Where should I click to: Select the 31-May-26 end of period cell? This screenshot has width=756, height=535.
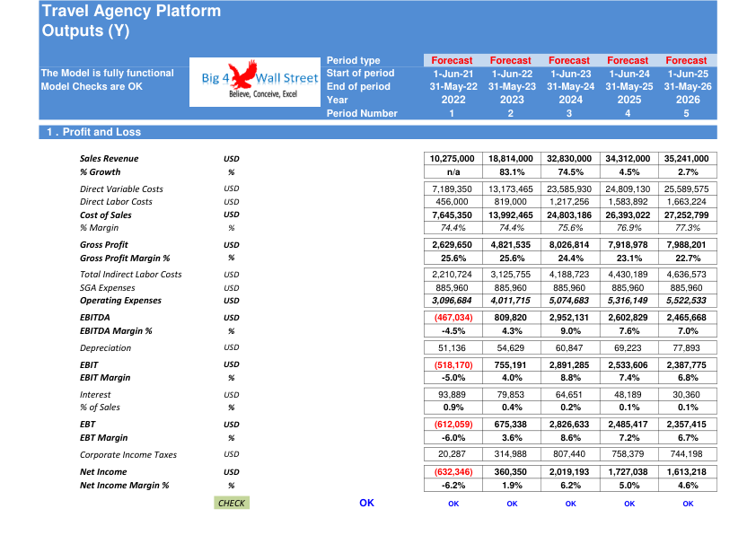click(688, 87)
